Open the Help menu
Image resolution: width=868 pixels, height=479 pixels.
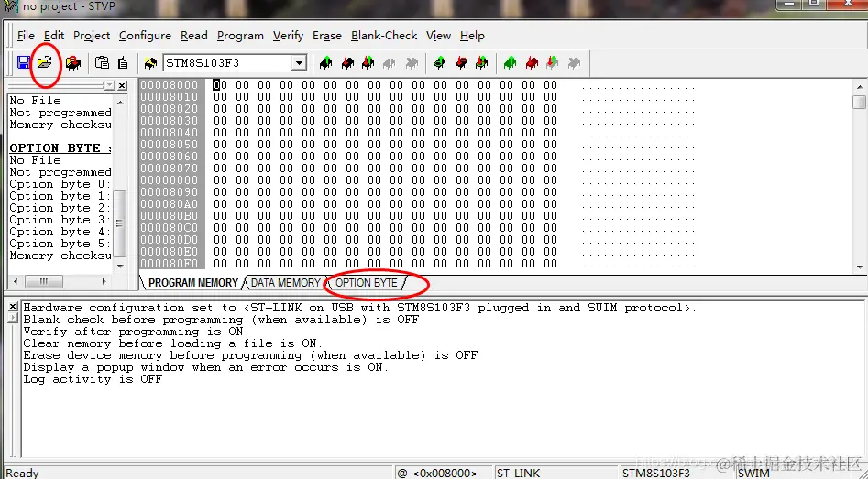[x=472, y=36]
